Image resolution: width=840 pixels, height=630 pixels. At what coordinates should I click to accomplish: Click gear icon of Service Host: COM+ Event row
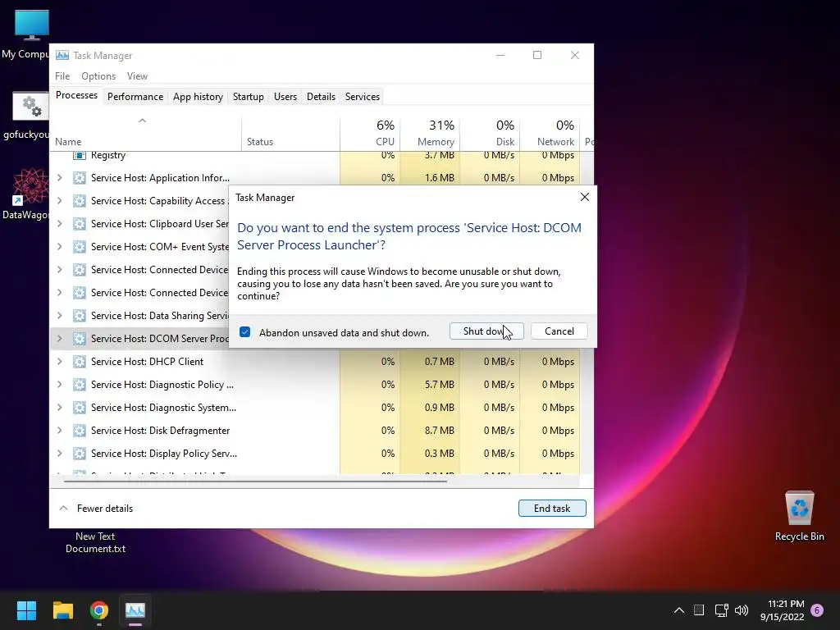[80, 247]
